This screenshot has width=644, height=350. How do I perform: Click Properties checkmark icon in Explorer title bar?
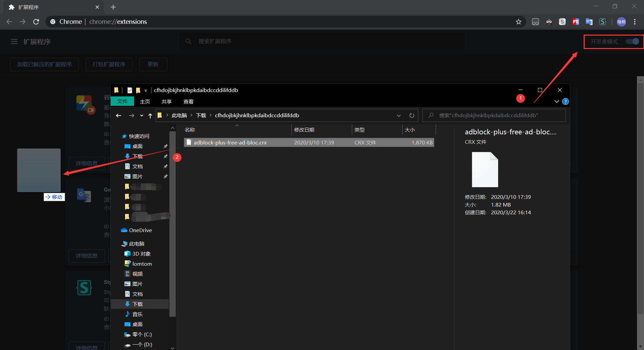click(130, 90)
